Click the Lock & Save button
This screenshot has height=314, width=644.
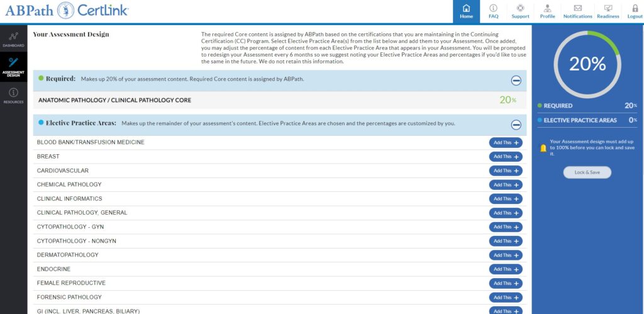point(587,172)
